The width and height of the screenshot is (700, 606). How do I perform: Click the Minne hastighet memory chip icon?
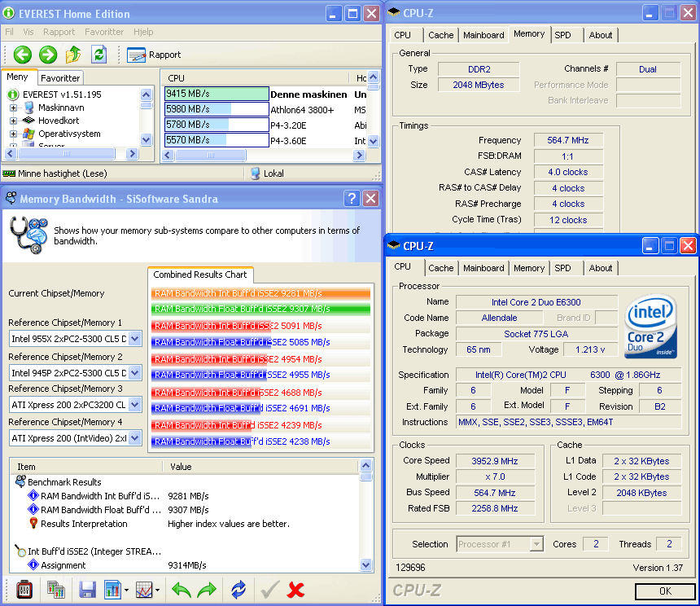pos(9,173)
